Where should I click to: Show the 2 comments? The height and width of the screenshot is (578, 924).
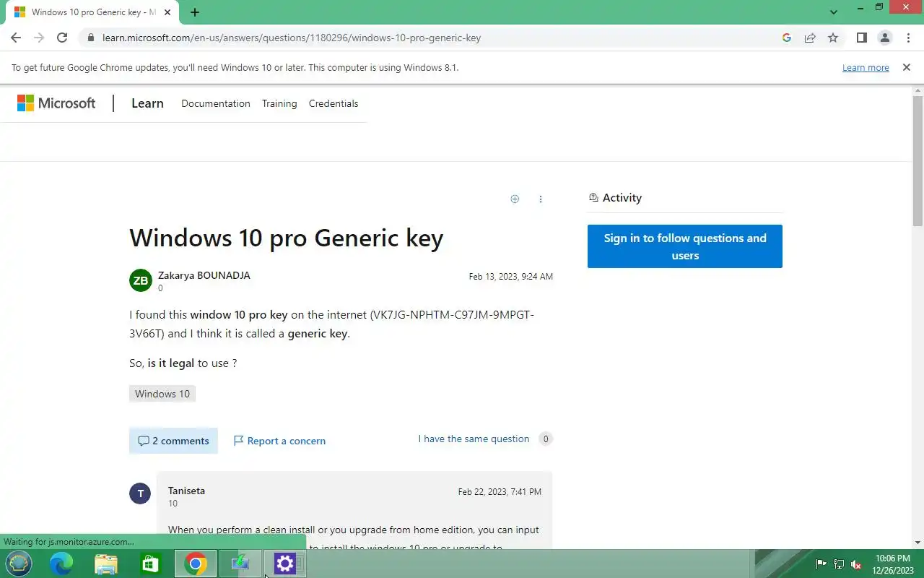173,441
